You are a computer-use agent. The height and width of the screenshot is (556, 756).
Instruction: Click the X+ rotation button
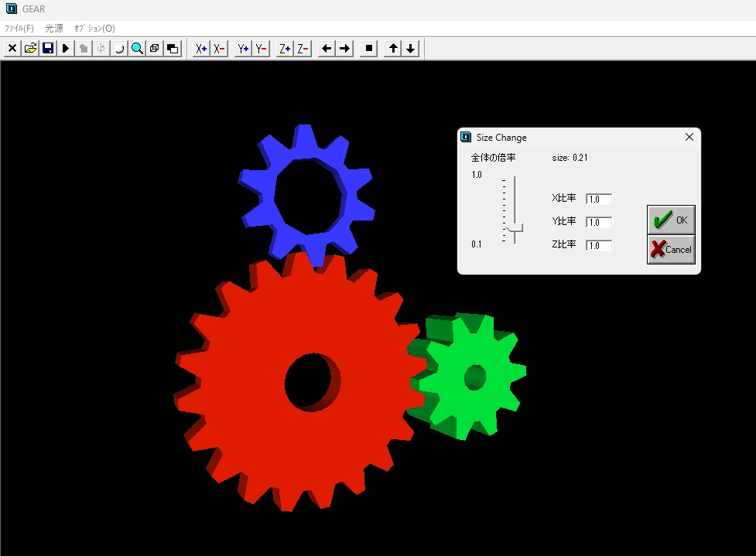click(201, 49)
